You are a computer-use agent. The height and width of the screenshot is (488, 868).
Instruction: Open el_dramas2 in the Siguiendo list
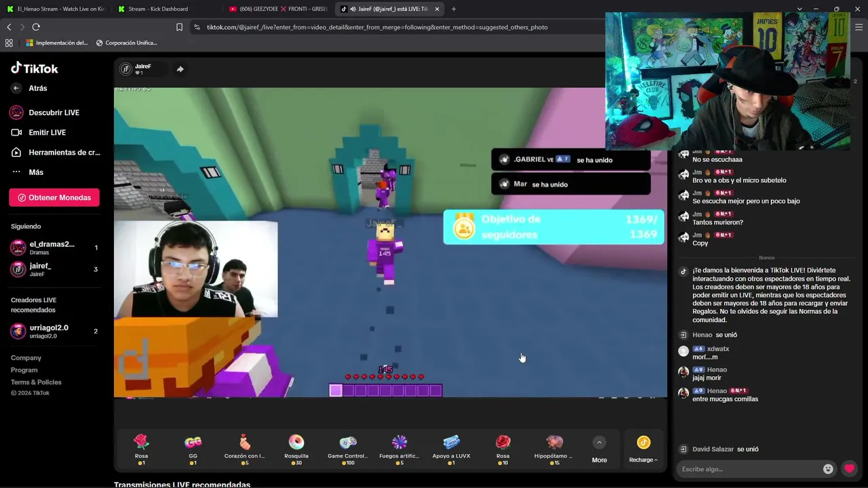[54, 247]
